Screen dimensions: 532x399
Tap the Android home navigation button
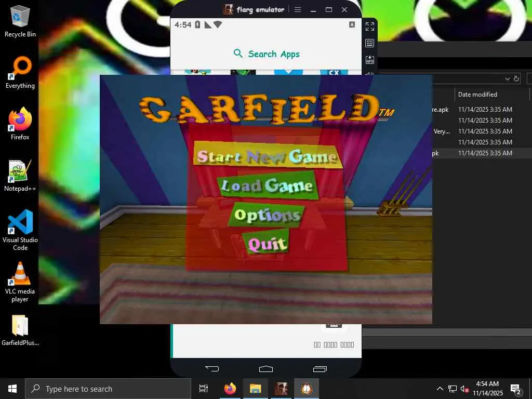point(266,369)
